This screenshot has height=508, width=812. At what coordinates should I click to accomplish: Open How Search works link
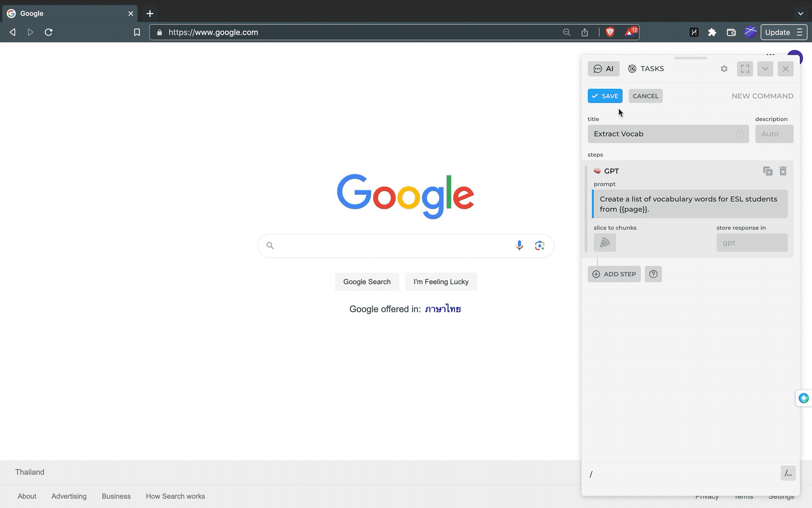coord(175,496)
